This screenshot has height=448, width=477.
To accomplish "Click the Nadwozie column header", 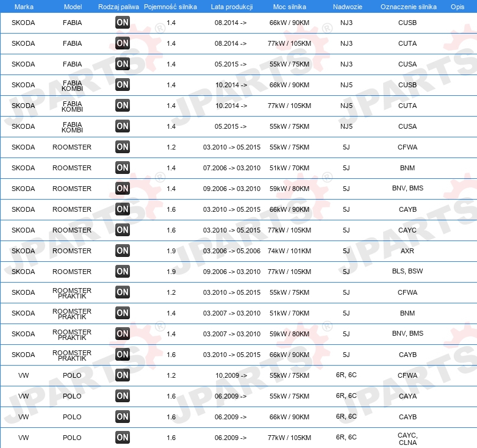I will [348, 7].
